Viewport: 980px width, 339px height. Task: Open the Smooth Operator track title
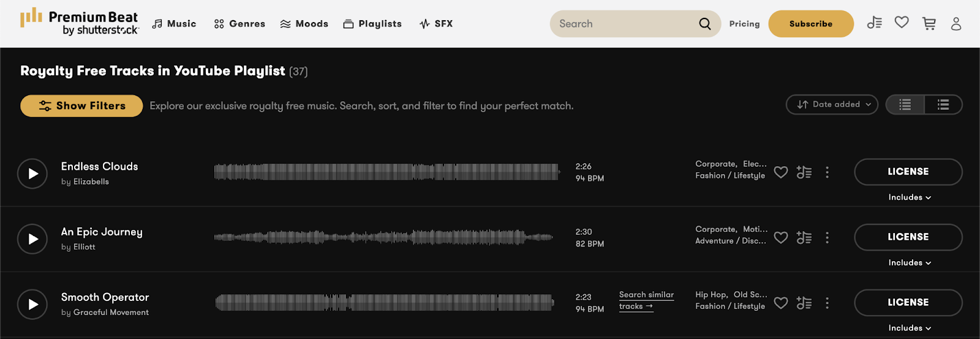pos(105,297)
